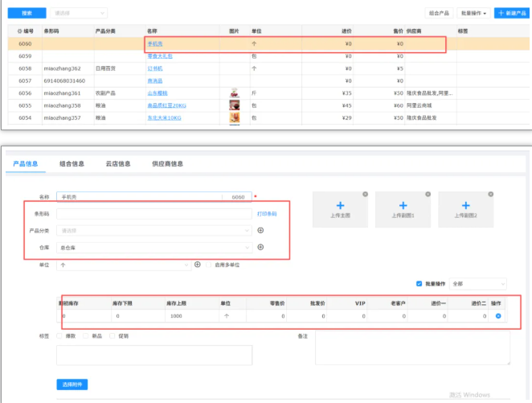Switch to the 组合信息 tab
532x403 pixels.
tap(72, 164)
